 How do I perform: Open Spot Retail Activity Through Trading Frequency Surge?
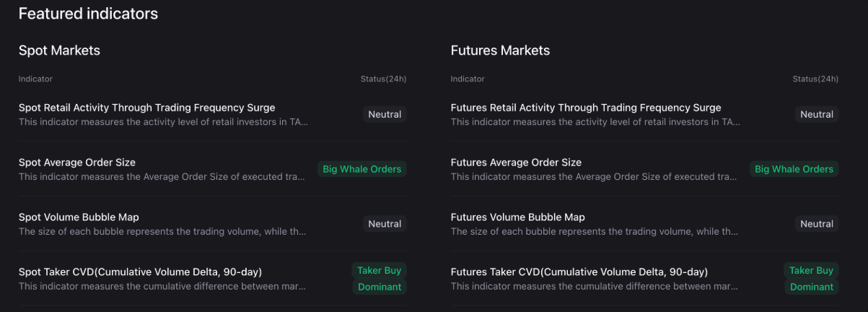147,108
